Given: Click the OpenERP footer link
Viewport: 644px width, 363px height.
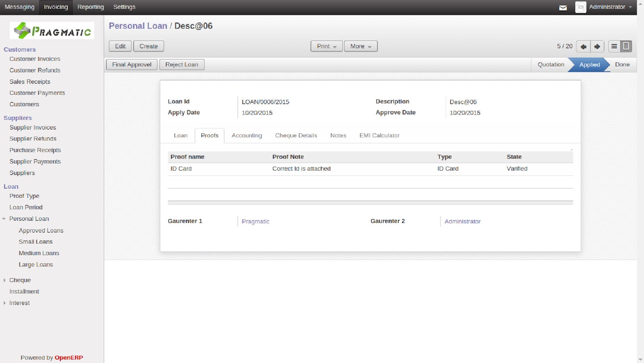Looking at the screenshot, I should (x=69, y=358).
